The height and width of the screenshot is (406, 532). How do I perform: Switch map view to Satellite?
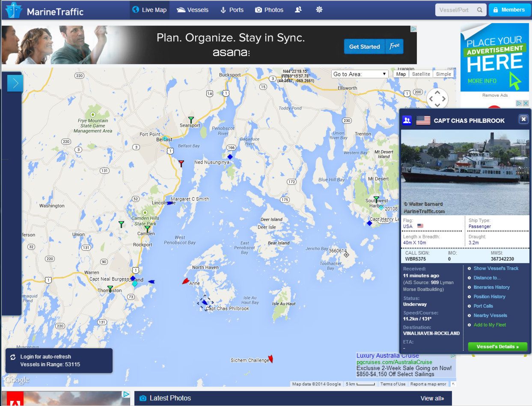(421, 74)
